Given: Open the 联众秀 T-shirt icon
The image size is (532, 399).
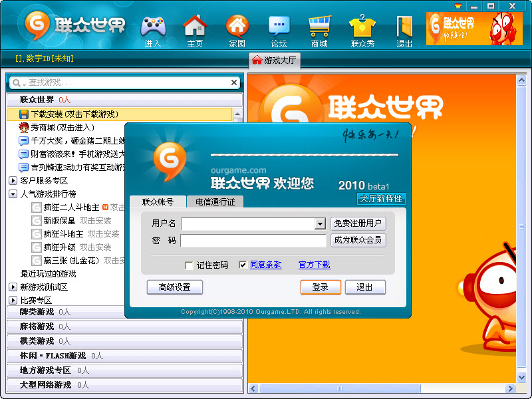Looking at the screenshot, I should [362, 26].
